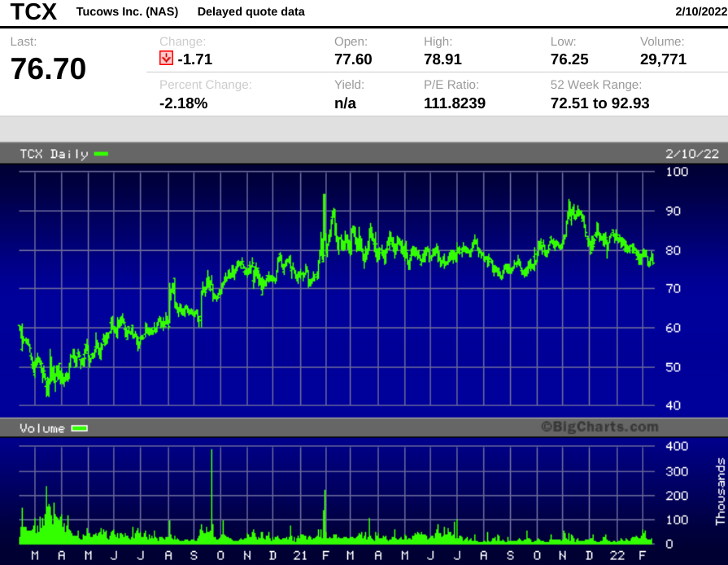Image resolution: width=728 pixels, height=565 pixels.
Task: Click the Thousands volume axis label
Action: tap(720, 492)
